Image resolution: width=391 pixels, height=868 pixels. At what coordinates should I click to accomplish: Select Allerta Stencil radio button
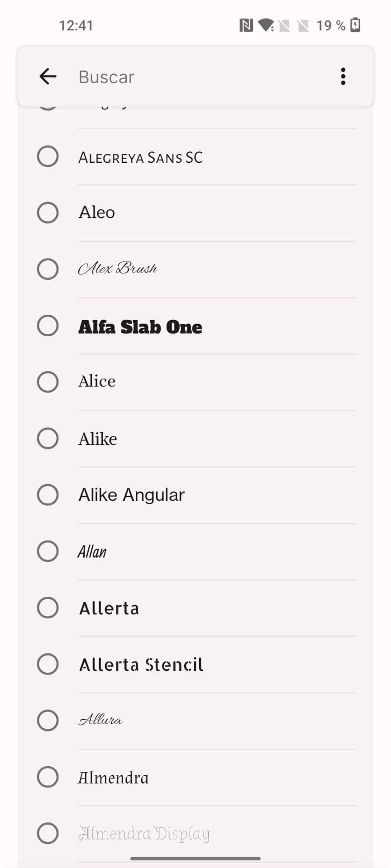[x=48, y=664]
